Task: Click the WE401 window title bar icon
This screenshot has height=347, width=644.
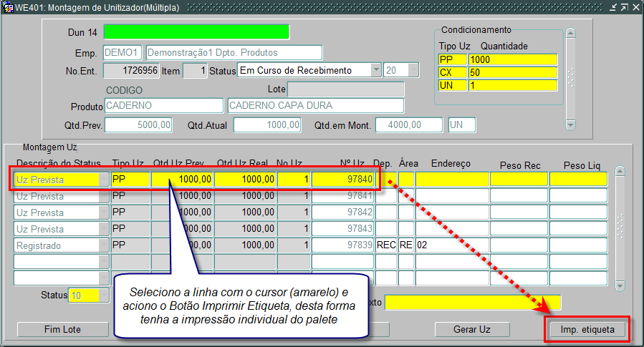Action: coord(8,7)
